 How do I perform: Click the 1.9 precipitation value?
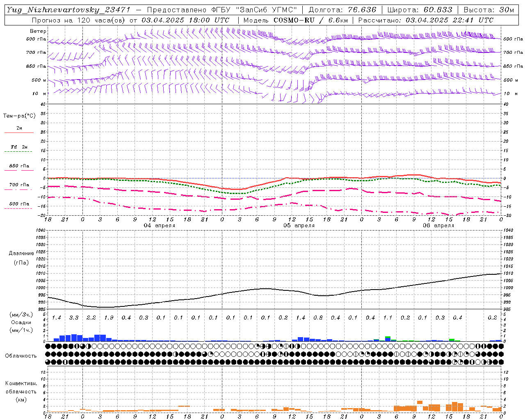(x=109, y=318)
